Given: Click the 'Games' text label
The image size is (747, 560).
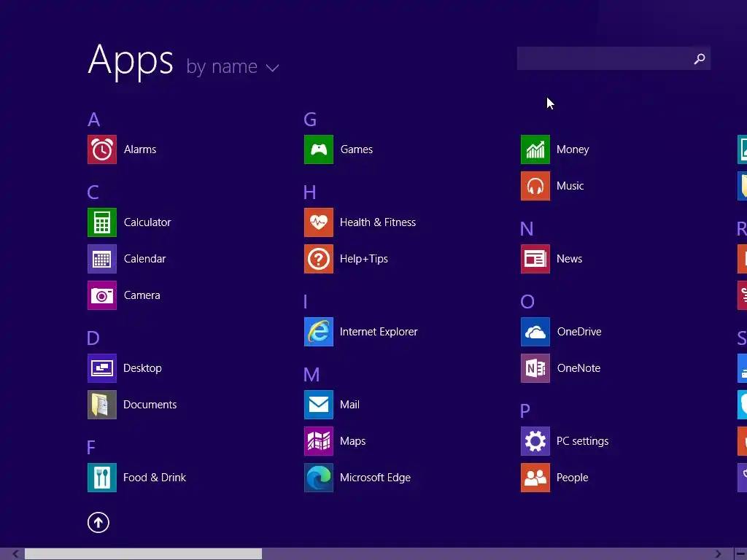Looking at the screenshot, I should tap(356, 149).
